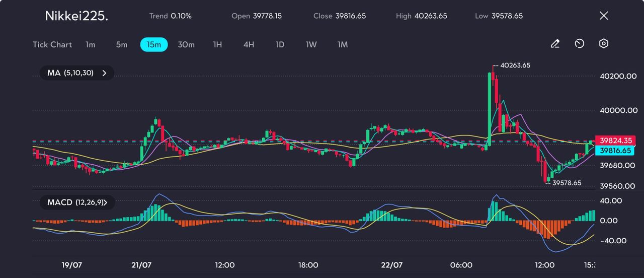Close the Nikkei225 chart panel
The width and height of the screenshot is (644, 278).
[604, 16]
